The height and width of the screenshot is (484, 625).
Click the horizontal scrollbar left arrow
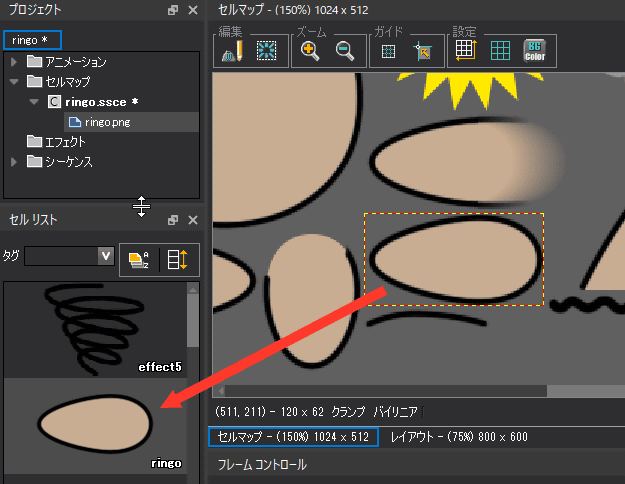click(x=220, y=391)
